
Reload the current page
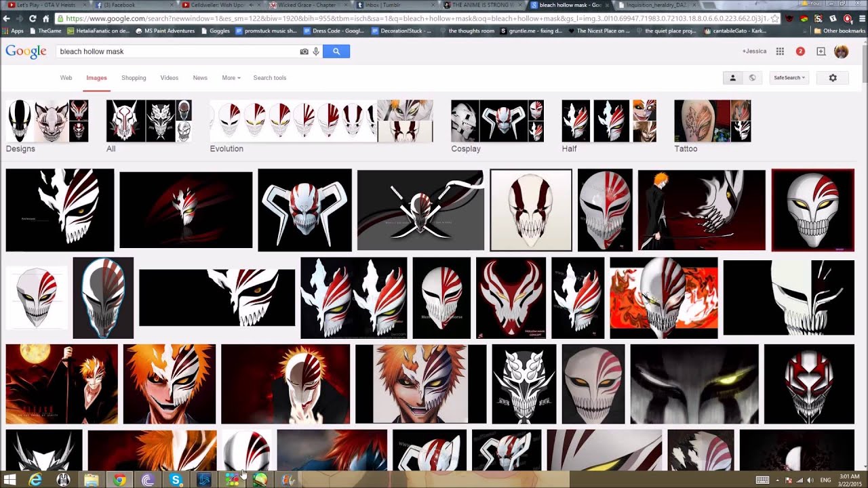[32, 18]
